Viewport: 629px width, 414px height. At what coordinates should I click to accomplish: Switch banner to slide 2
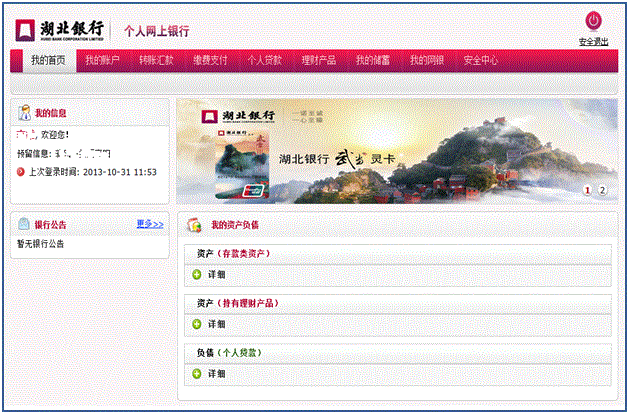pyautogui.click(x=602, y=190)
